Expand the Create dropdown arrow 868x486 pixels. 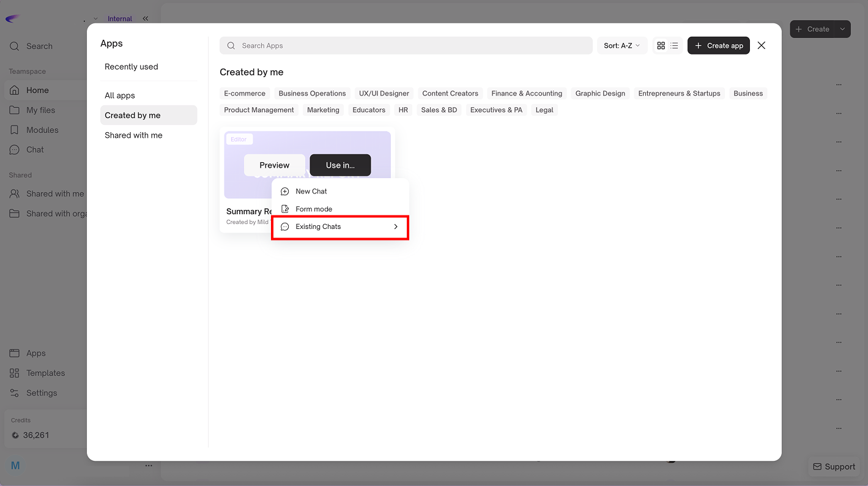(842, 29)
